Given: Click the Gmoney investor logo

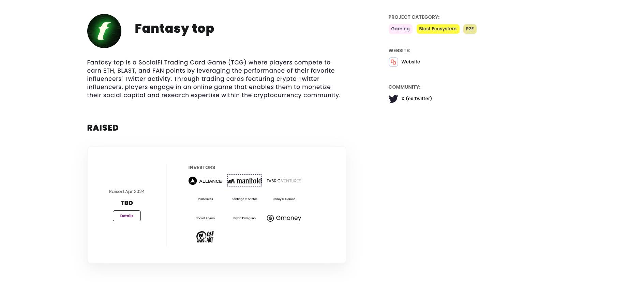Looking at the screenshot, I should pos(284,218).
